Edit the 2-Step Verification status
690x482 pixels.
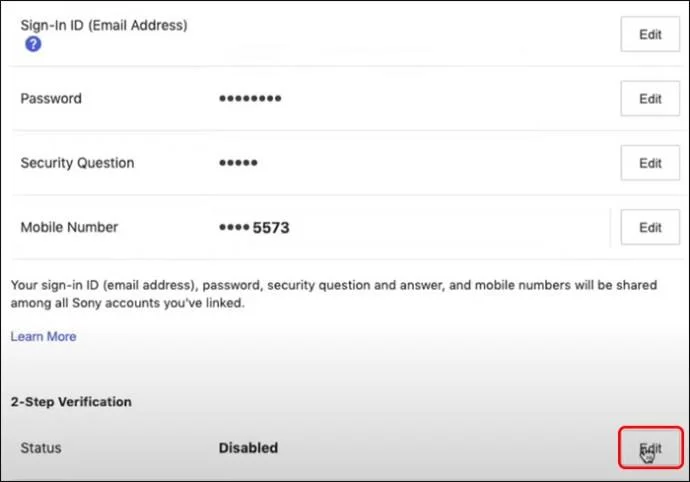click(650, 449)
